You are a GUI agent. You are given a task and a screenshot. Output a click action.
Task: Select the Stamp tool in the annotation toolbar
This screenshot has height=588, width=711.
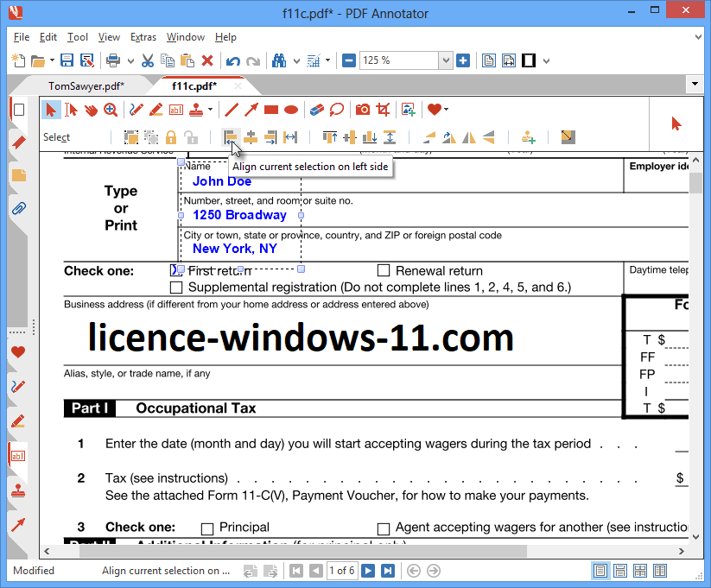(196, 110)
